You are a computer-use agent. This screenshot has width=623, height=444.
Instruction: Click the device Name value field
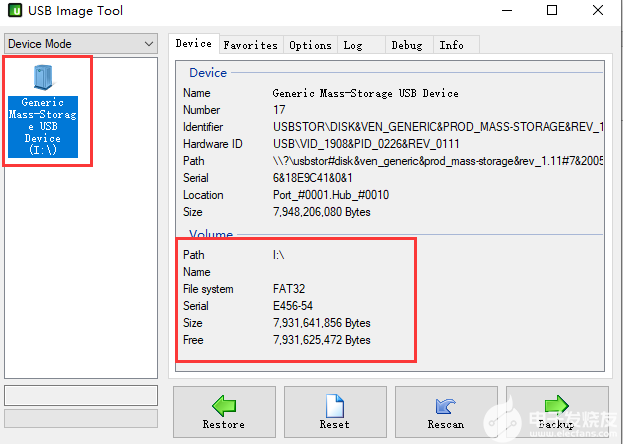point(365,93)
